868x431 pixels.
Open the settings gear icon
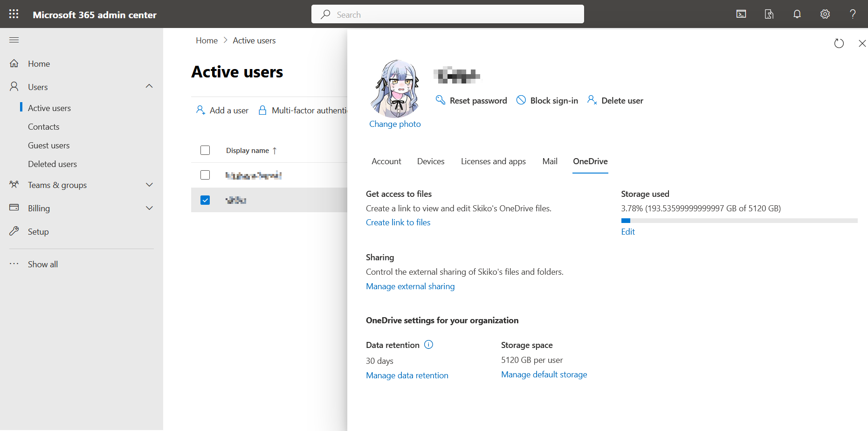pos(825,14)
